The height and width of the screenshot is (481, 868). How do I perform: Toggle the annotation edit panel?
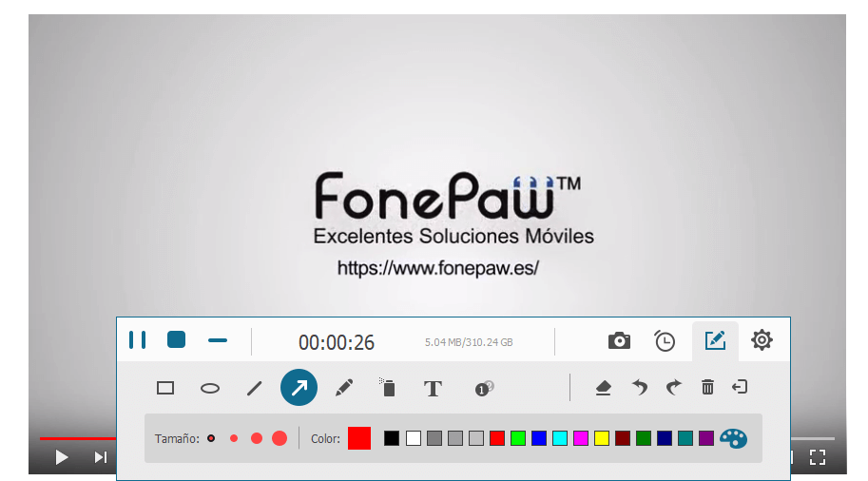pos(715,340)
